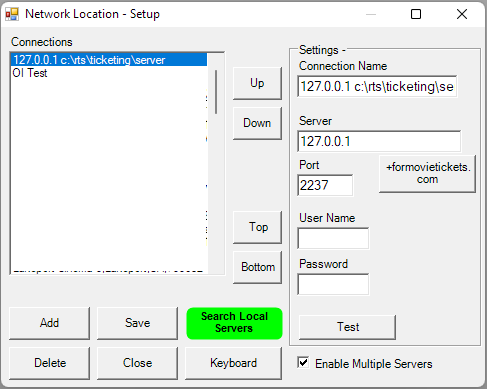Screen dimensions: 487x389
Task: Click the green Search Local Servers button
Action: [x=234, y=323]
